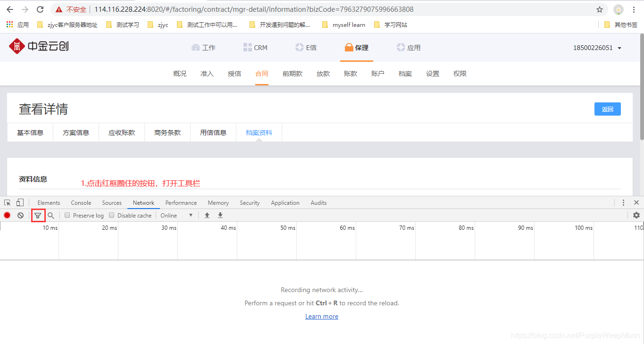Open the CRM module icon
Screen dimensions: 644x344
(247, 47)
